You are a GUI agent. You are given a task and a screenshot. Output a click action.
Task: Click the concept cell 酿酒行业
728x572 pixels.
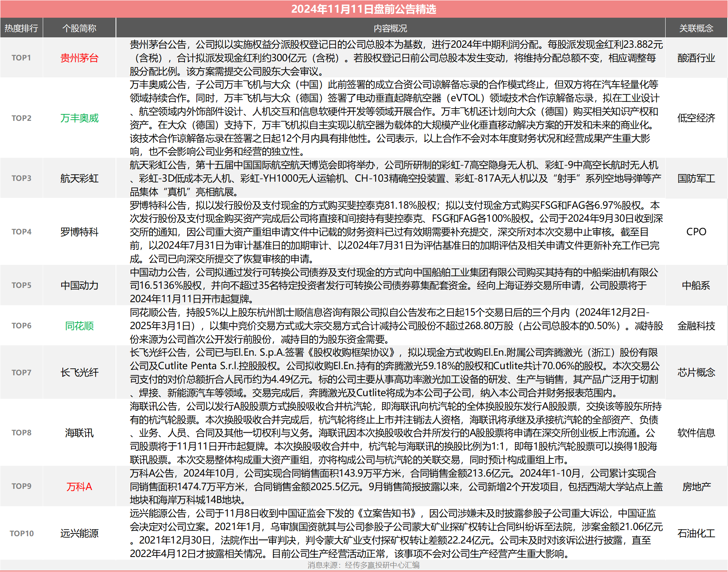[x=696, y=58]
